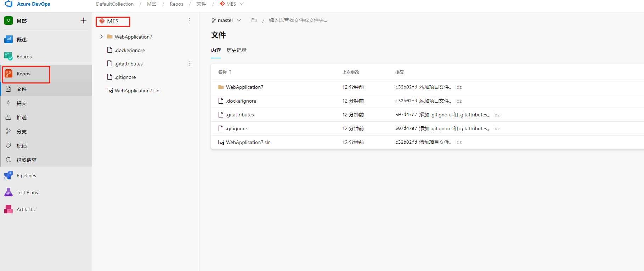Click the Azure DevOps logo icon

(9, 4)
